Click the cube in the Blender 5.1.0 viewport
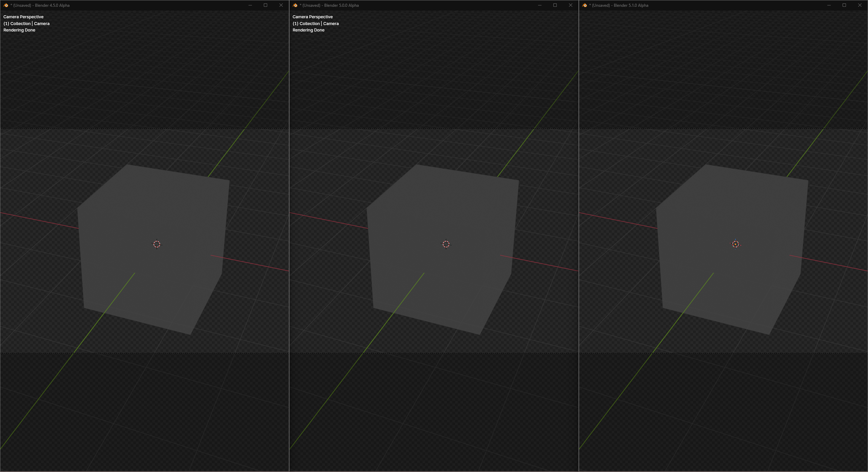Screen dimensions: 868x472 (731, 249)
